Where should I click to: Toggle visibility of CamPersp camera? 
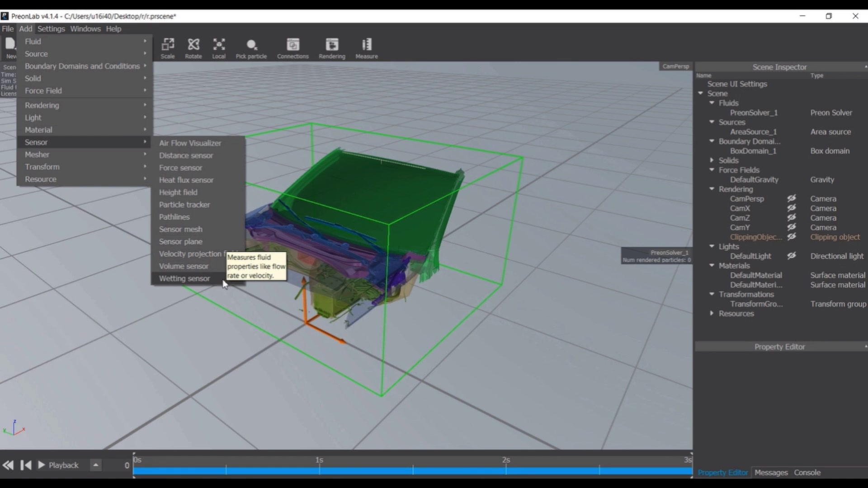(x=791, y=198)
